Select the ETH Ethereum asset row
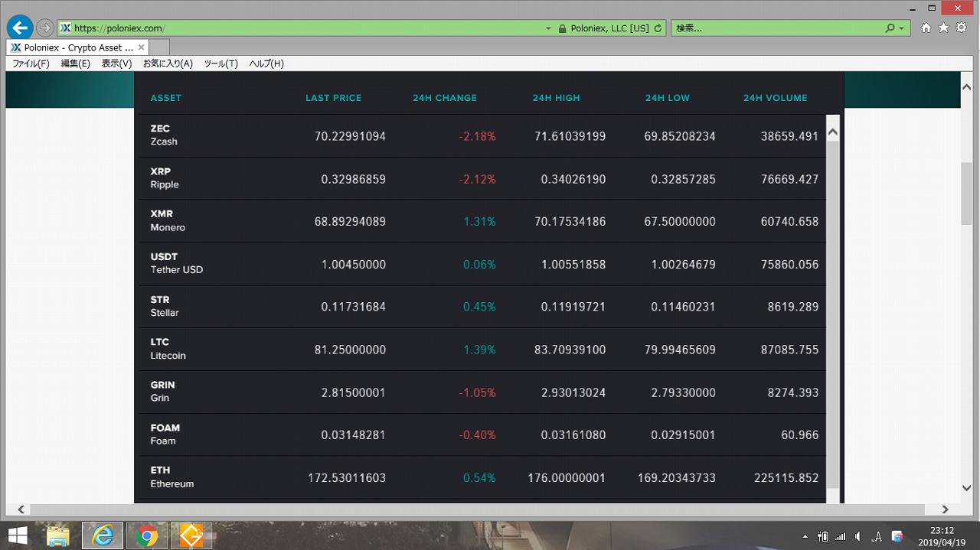Image resolution: width=980 pixels, height=550 pixels. [x=172, y=477]
